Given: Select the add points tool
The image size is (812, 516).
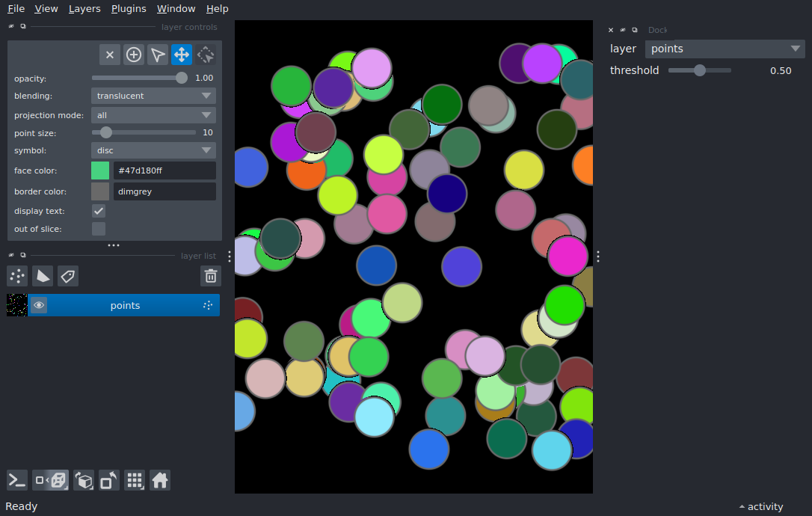Looking at the screenshot, I should click(x=134, y=55).
